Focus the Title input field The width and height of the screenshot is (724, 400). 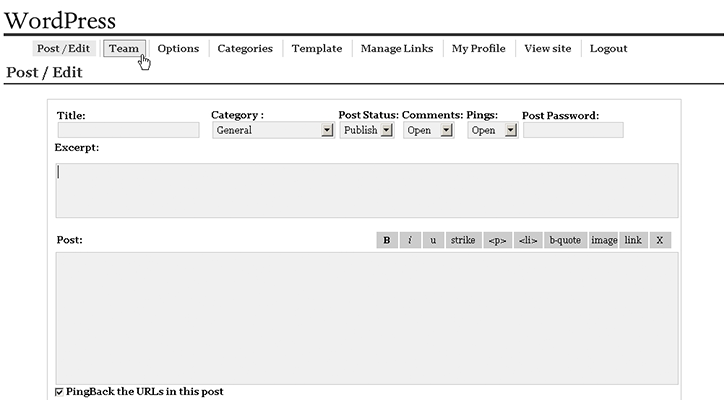tap(128, 130)
